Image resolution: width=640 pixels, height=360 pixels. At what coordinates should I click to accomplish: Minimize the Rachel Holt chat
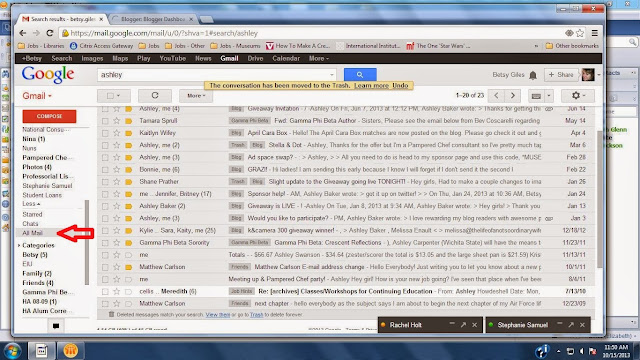[452, 324]
